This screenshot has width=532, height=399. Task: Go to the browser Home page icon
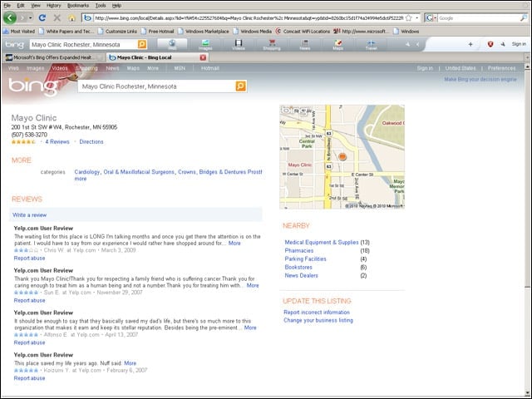pyautogui.click(x=71, y=18)
